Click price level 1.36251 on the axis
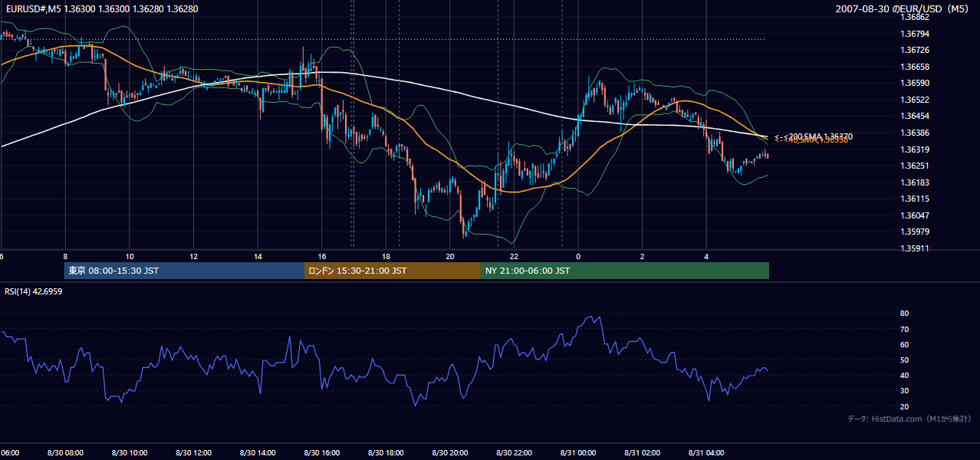The height and width of the screenshot is (460, 980). click(914, 166)
